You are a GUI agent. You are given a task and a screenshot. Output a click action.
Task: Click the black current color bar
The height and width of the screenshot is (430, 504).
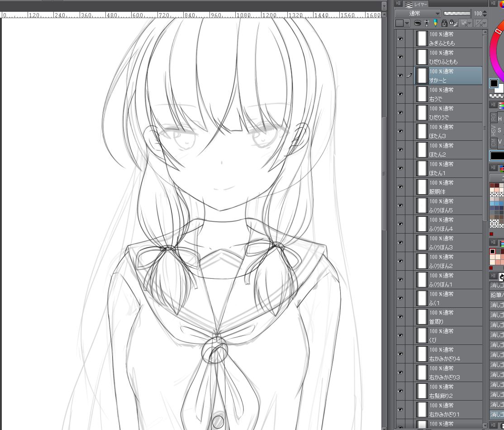click(x=497, y=155)
